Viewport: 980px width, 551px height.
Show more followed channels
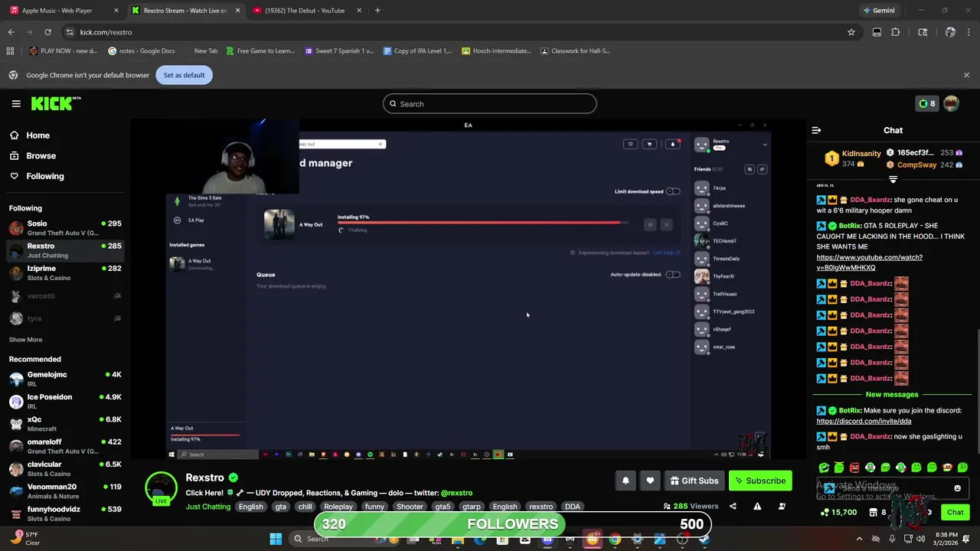pos(25,340)
